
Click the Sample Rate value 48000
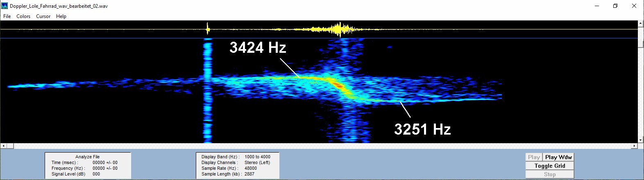(x=251, y=168)
